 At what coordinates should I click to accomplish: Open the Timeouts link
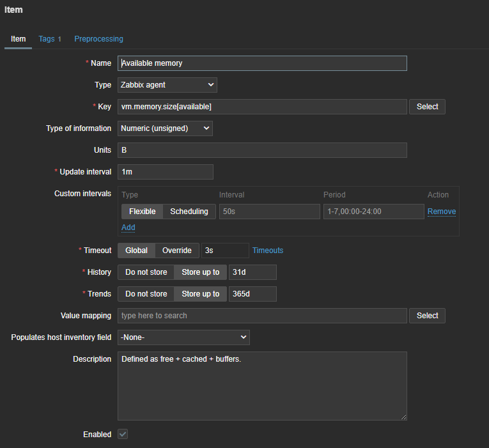point(267,251)
